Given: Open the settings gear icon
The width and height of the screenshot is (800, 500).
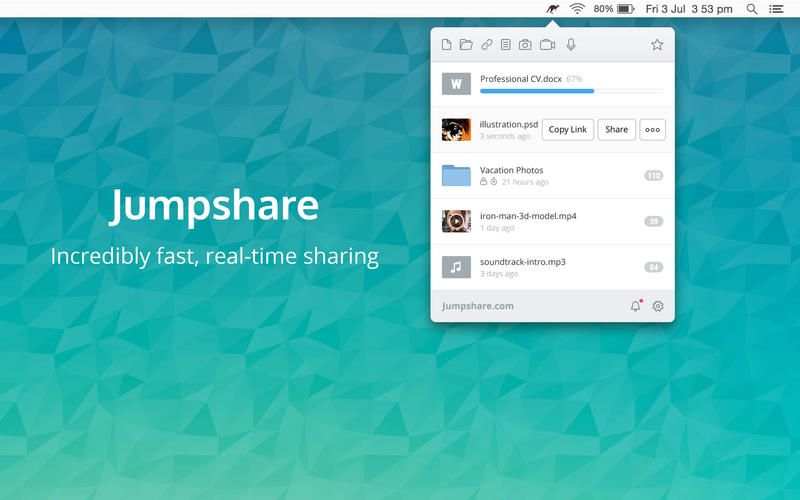Looking at the screenshot, I should click(658, 306).
